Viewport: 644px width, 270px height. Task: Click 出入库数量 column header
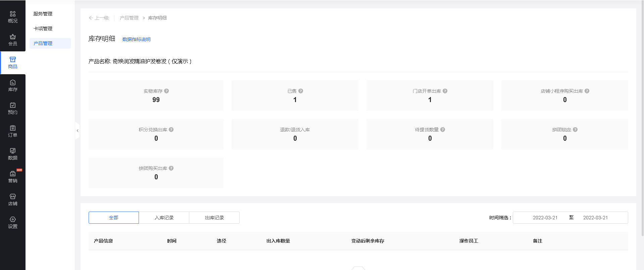click(278, 241)
